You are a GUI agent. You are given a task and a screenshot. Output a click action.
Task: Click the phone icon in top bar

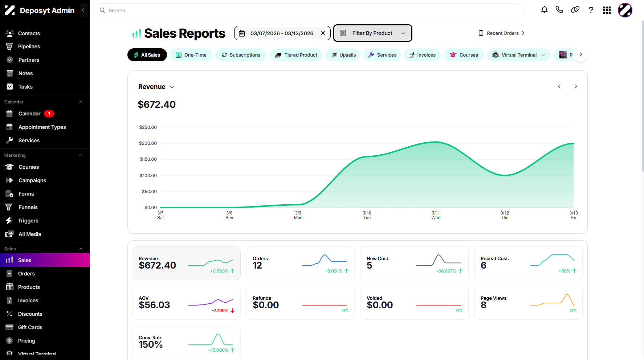pos(559,10)
